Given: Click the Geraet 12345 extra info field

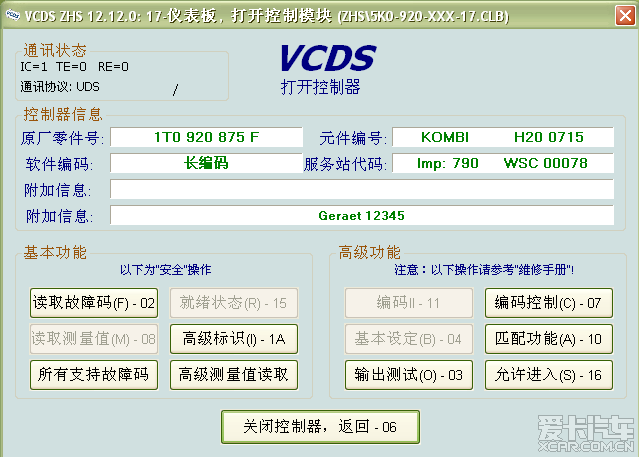Looking at the screenshot, I should pos(362,215).
